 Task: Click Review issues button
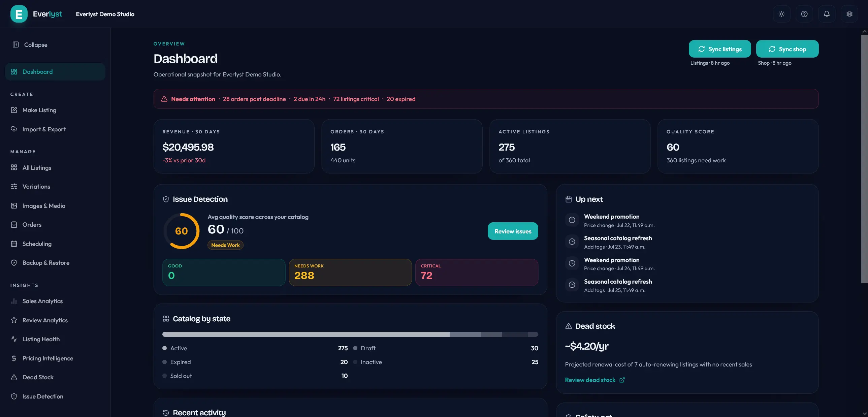pos(513,231)
